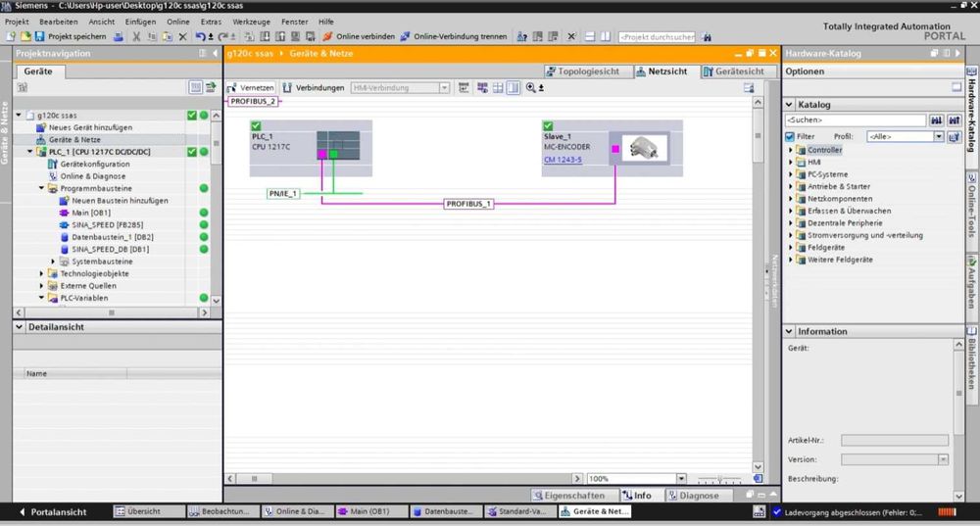The height and width of the screenshot is (526, 980).
Task: Click the zoom magnifier icon in network toolbar
Action: pyautogui.click(x=530, y=87)
